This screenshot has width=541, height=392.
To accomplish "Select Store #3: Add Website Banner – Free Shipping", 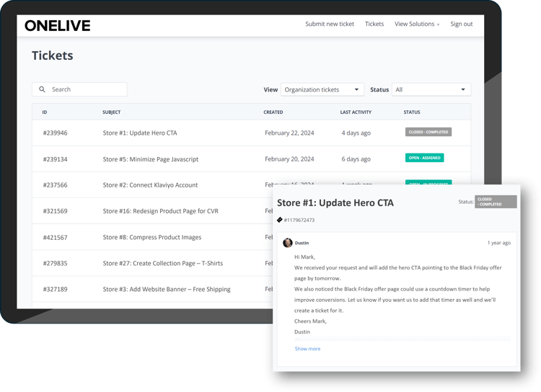I will tap(167, 289).
